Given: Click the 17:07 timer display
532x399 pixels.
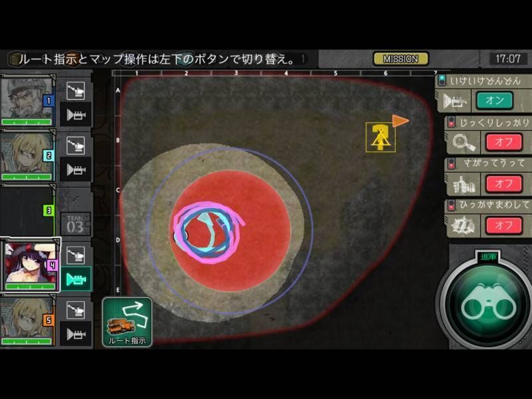Looking at the screenshot, I should tap(508, 59).
